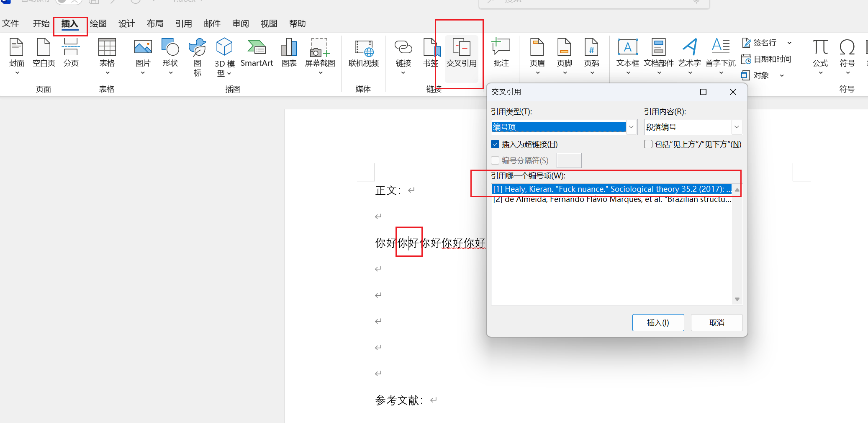Toggle the 编号分隔符 checkbox
This screenshot has height=423, width=868.
tap(496, 160)
